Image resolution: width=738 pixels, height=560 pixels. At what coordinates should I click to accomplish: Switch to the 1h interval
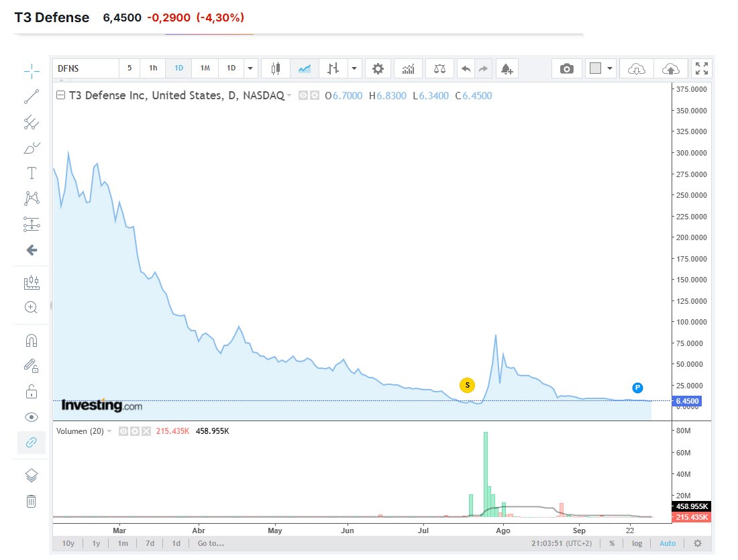coord(153,68)
